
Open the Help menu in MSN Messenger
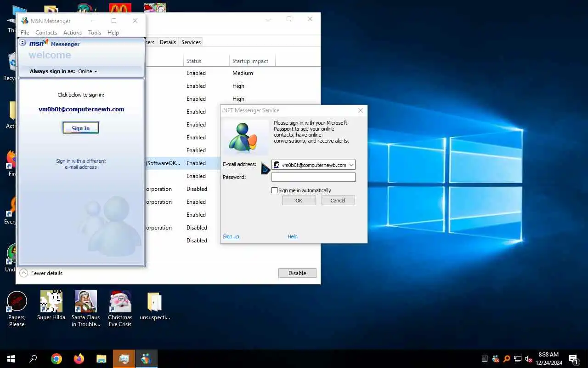pyautogui.click(x=113, y=33)
